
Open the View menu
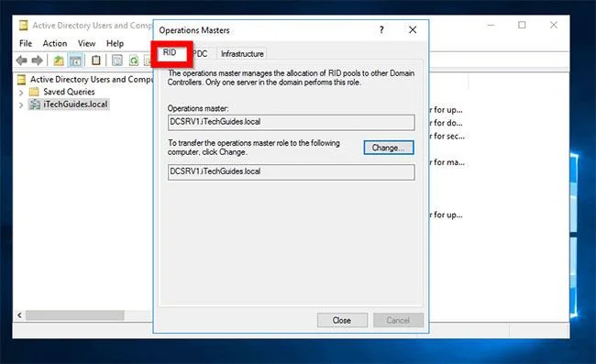[x=87, y=43]
